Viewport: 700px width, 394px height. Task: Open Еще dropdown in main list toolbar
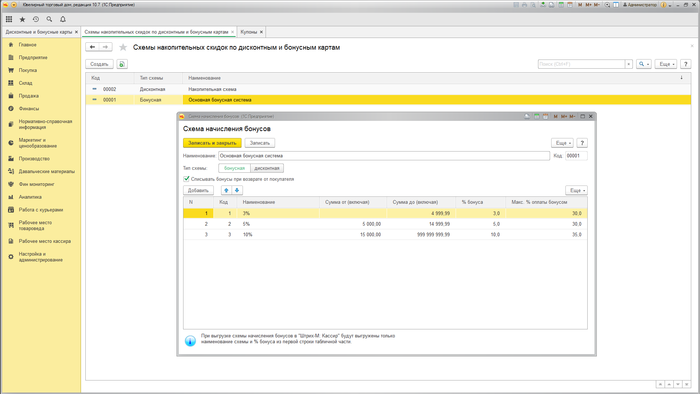pos(666,64)
